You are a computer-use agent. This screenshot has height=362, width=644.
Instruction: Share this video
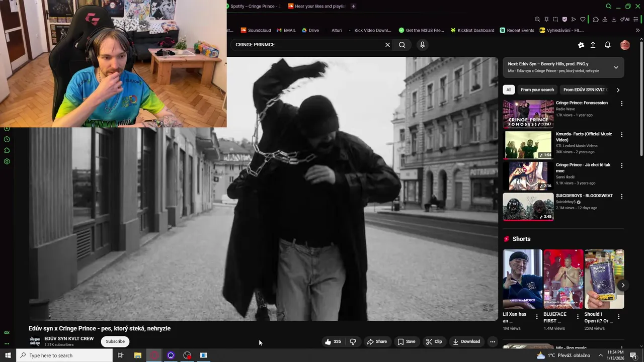(377, 341)
